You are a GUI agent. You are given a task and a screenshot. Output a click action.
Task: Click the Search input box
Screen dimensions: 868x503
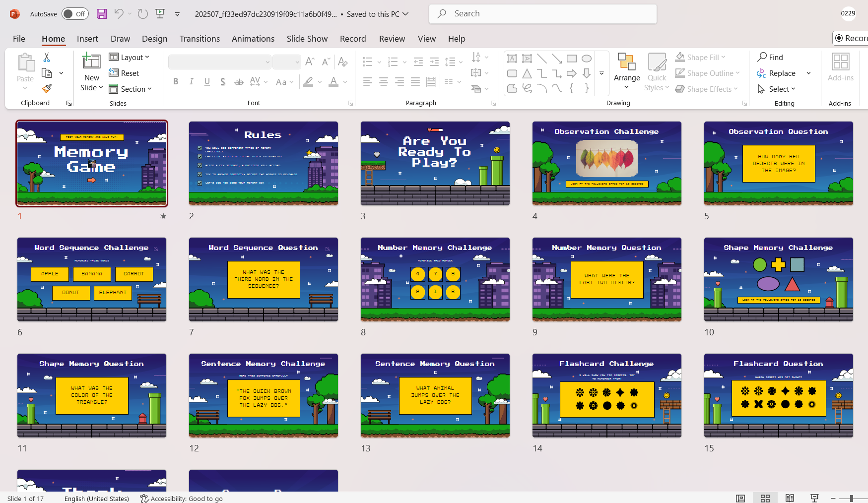point(543,14)
